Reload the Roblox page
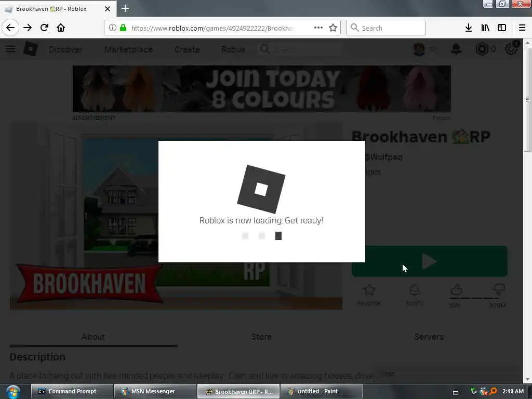This screenshot has height=399, width=532. pos(44,28)
